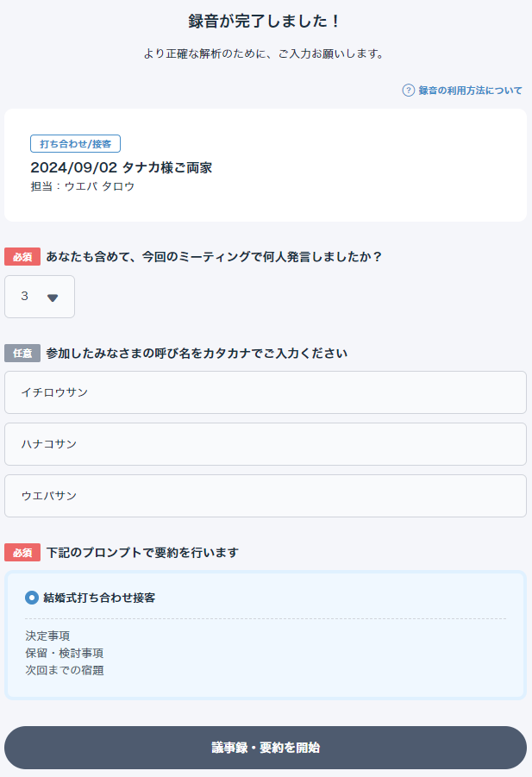Click the 必須 badge beside the prompt heading
Viewport: 532px width, 777px height.
coord(22,553)
